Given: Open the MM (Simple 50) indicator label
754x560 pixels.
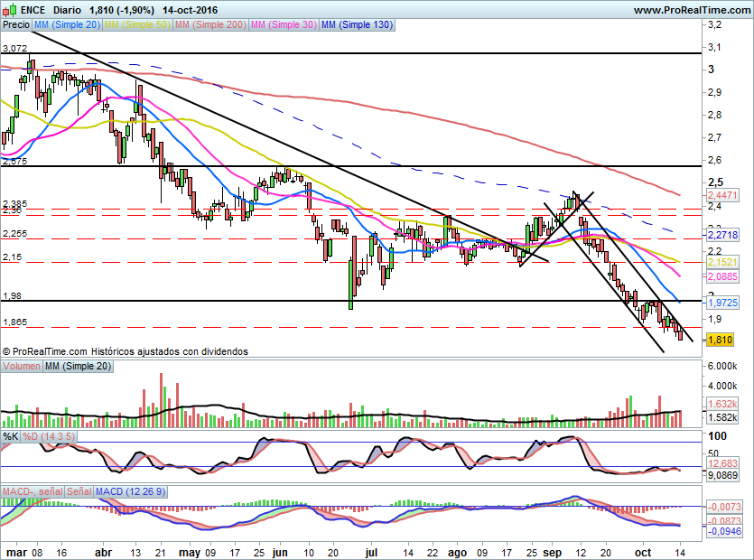Looking at the screenshot, I should (136, 25).
